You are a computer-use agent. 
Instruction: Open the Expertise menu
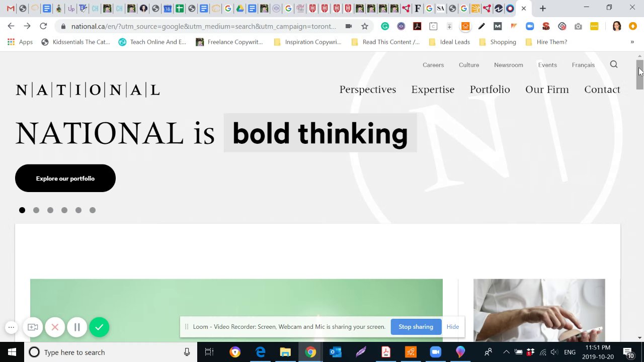[433, 89]
